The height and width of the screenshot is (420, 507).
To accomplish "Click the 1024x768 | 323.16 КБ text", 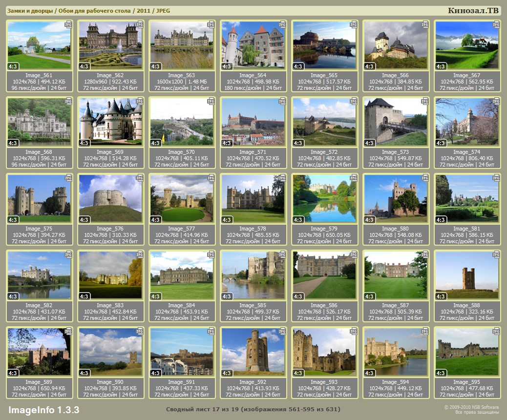I will coord(467,312).
